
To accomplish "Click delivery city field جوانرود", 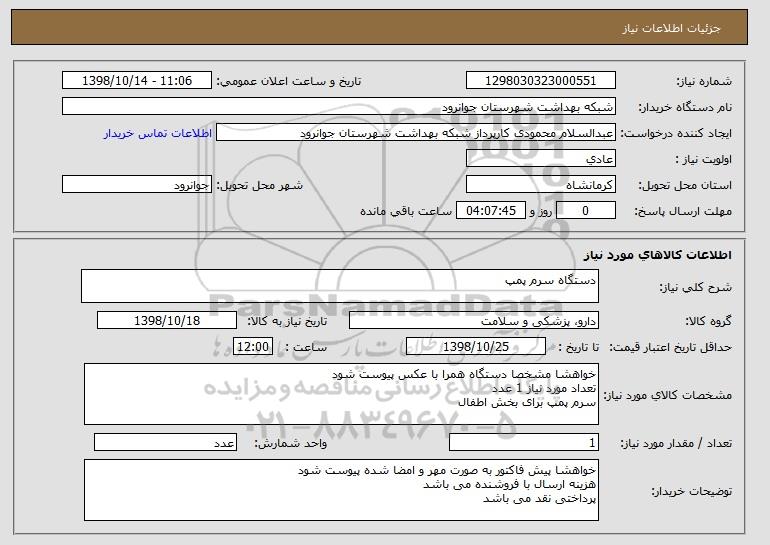I will (137, 185).
